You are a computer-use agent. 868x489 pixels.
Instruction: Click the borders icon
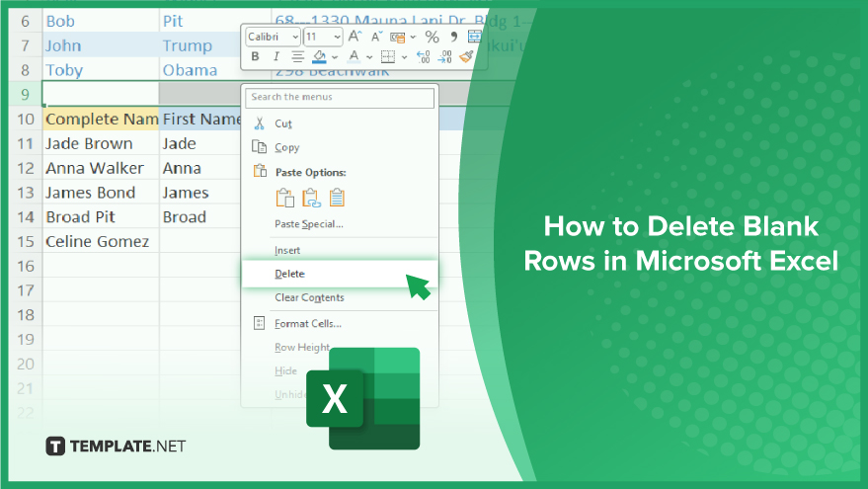(388, 56)
